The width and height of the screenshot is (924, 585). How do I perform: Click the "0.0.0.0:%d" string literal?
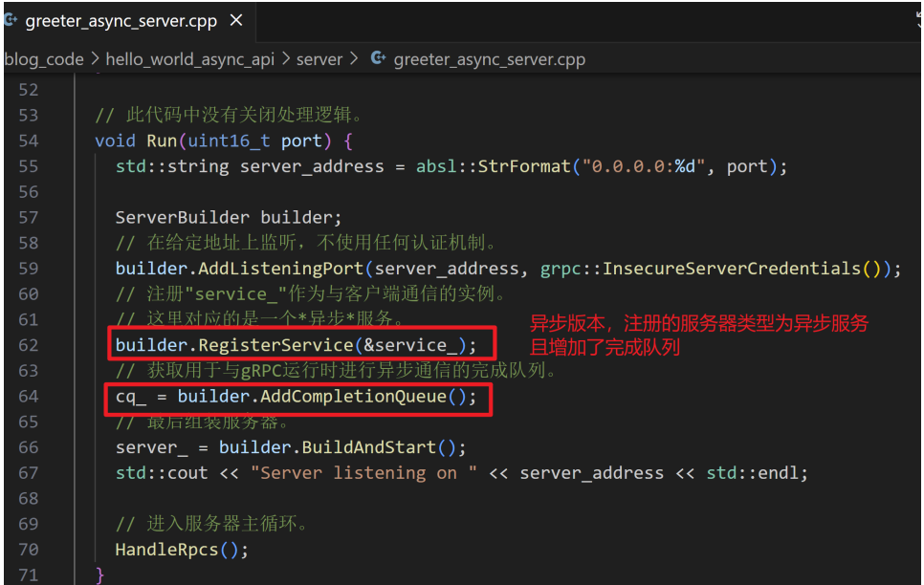click(x=643, y=166)
